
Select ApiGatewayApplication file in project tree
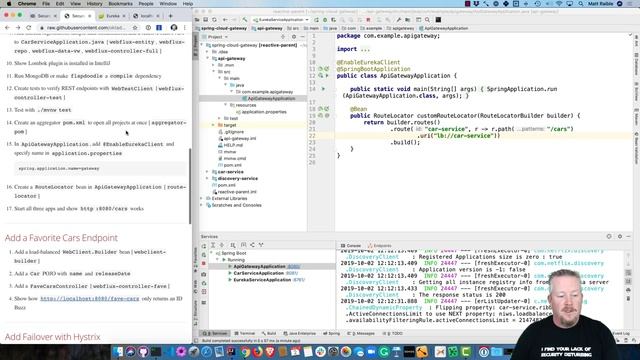tap(268, 98)
